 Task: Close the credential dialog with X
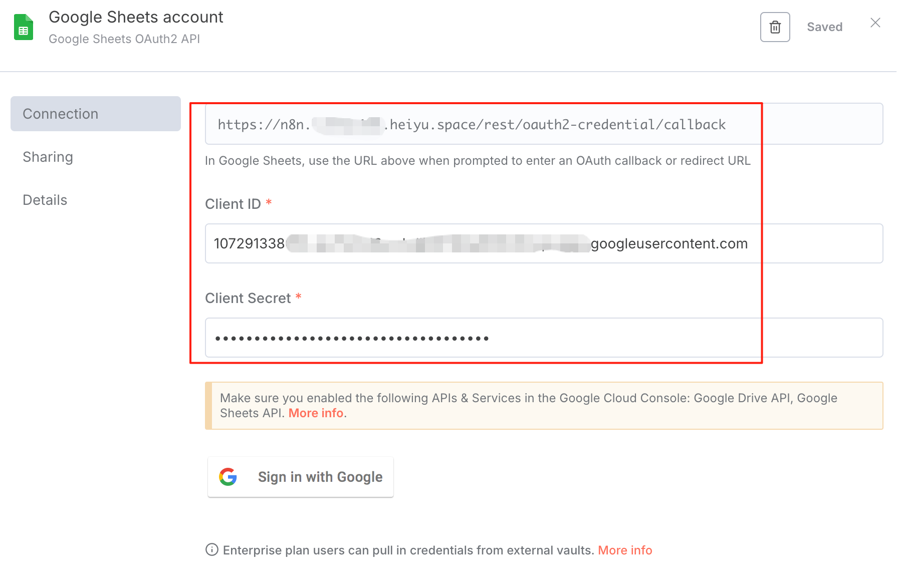[875, 23]
